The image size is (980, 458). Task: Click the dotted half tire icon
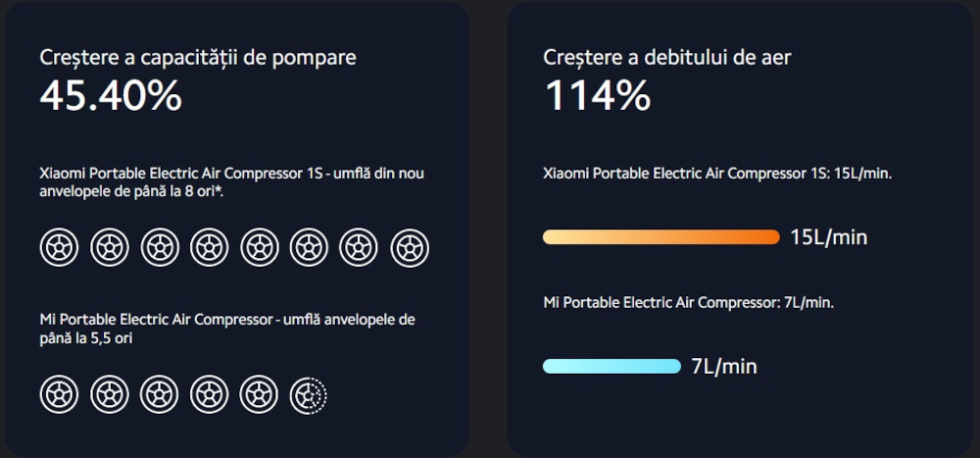coord(309,395)
